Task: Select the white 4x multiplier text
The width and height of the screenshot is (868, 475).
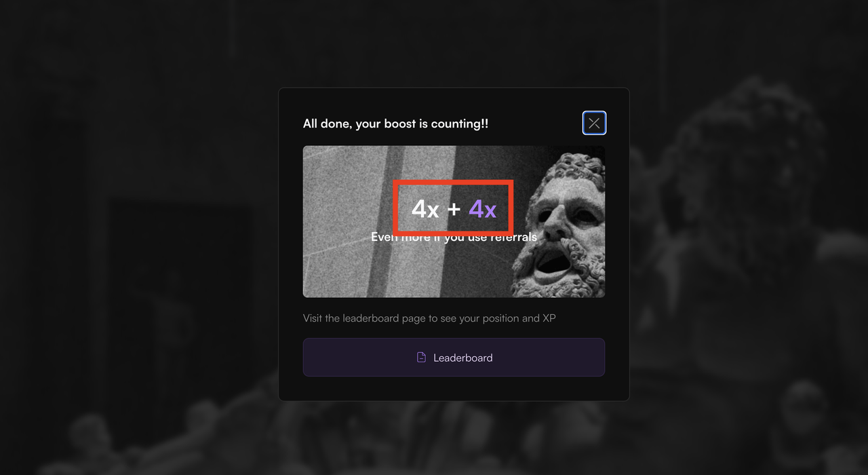Action: click(x=425, y=209)
